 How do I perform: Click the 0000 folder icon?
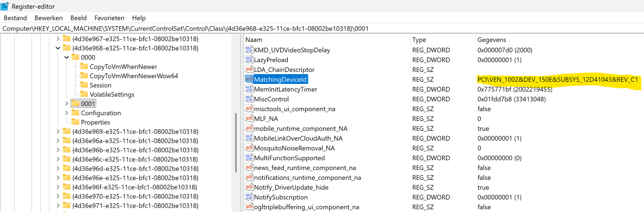click(75, 57)
